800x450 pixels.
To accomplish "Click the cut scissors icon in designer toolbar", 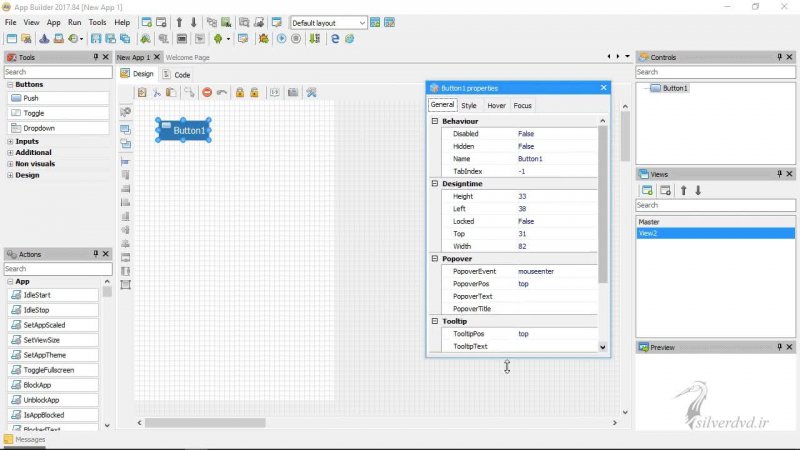I will (158, 93).
